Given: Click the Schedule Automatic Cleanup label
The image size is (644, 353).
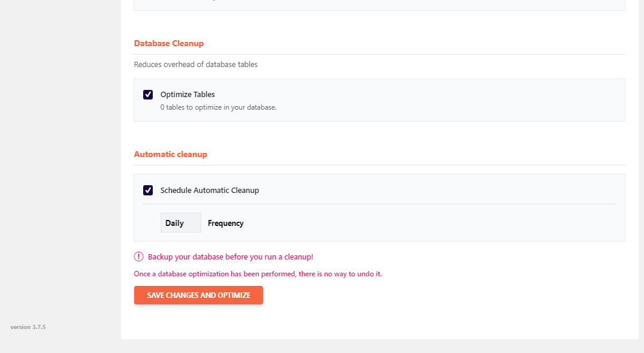Looking at the screenshot, I should (x=210, y=191).
